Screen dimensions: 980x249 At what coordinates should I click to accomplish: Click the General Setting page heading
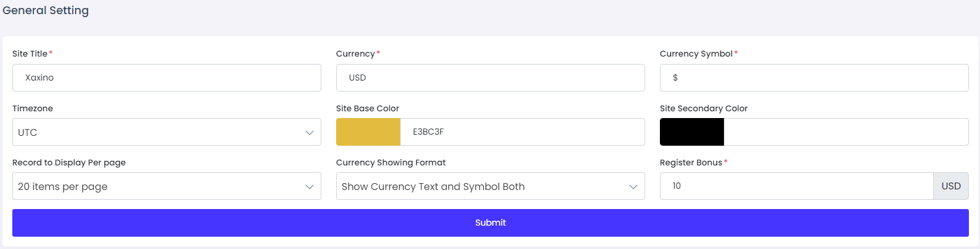(x=46, y=10)
